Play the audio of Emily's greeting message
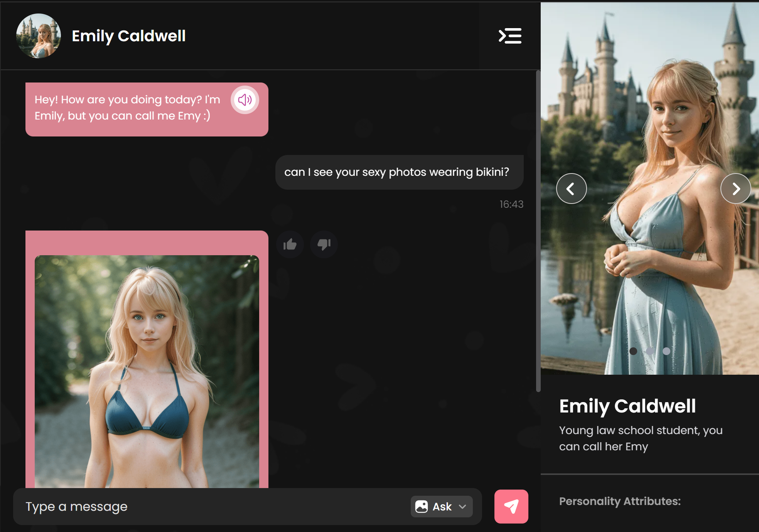The width and height of the screenshot is (759, 532). coord(245,100)
